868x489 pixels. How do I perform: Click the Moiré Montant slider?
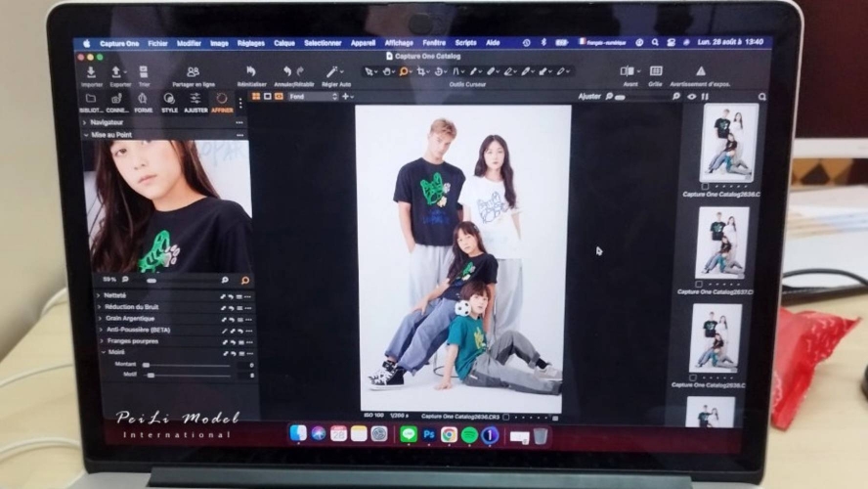(x=186, y=366)
